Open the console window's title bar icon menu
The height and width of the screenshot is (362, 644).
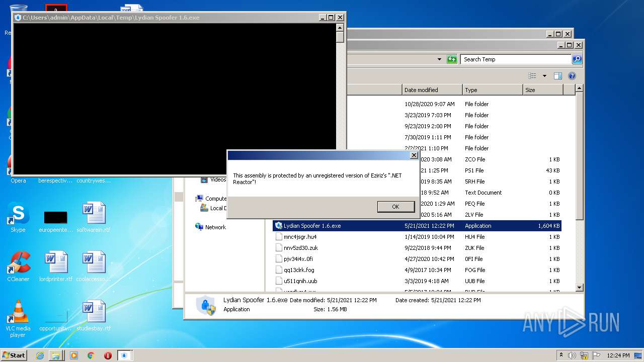coord(18,18)
